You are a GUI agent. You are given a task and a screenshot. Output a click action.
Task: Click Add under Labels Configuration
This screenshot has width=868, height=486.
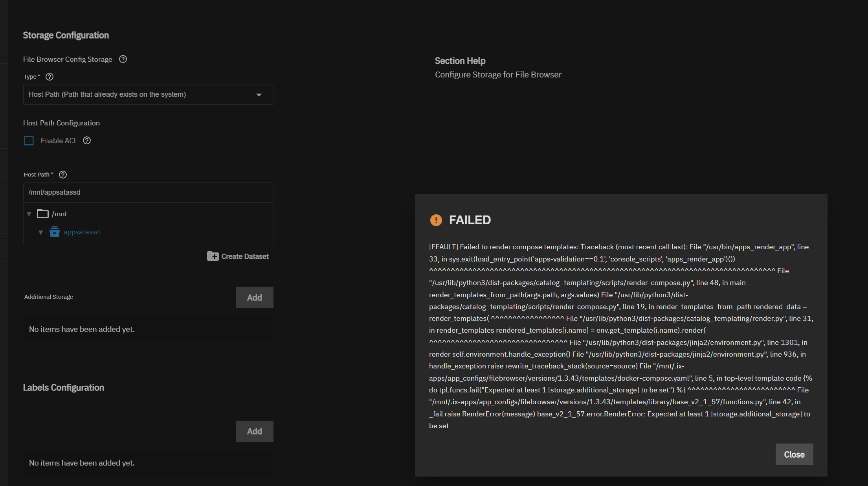pos(254,431)
